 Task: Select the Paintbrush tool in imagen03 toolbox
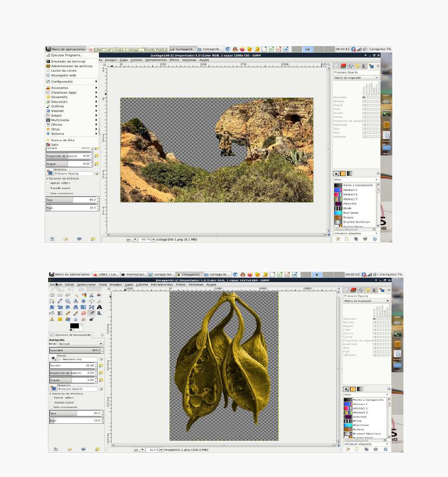76,313
